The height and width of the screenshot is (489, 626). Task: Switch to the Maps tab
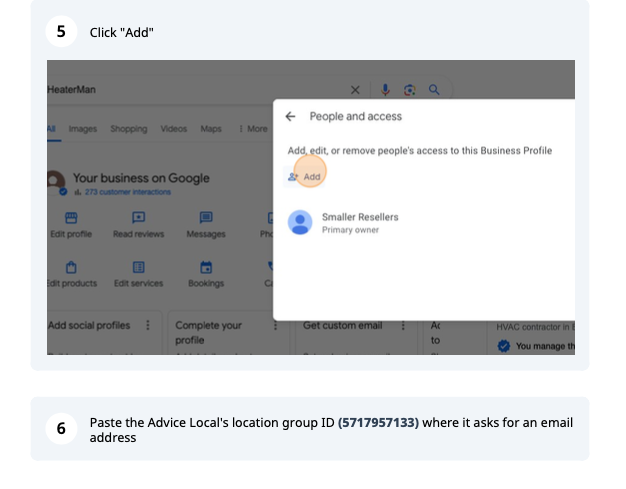[211, 129]
